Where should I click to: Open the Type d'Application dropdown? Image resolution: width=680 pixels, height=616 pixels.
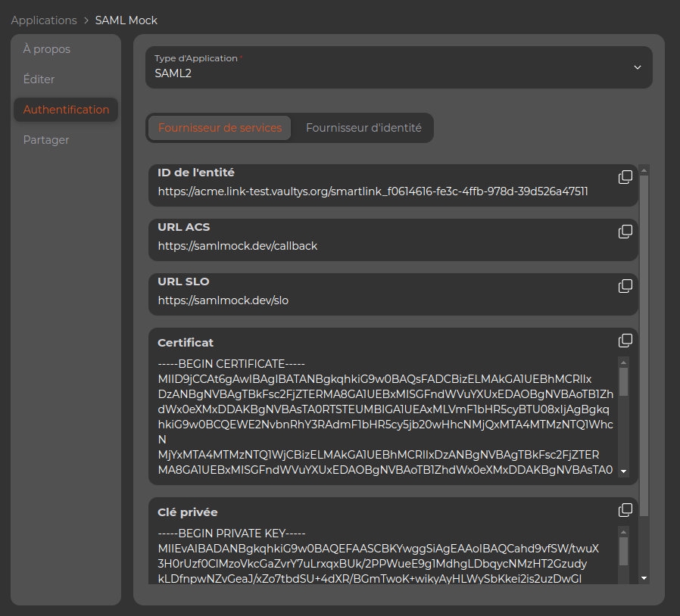point(398,67)
